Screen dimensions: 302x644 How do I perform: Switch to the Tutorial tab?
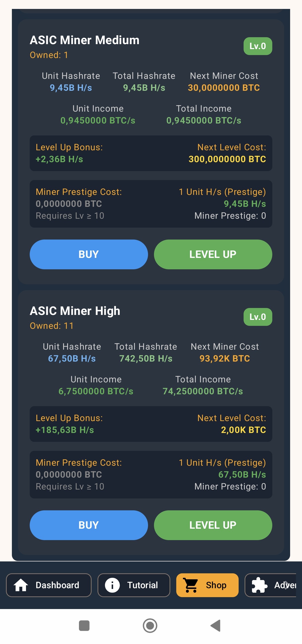[x=134, y=585]
